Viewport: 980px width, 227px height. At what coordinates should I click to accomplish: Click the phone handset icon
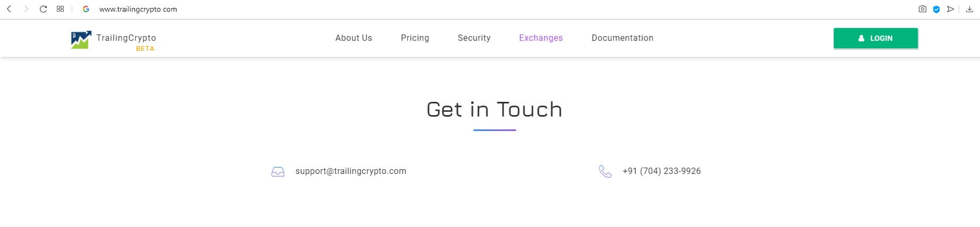605,171
